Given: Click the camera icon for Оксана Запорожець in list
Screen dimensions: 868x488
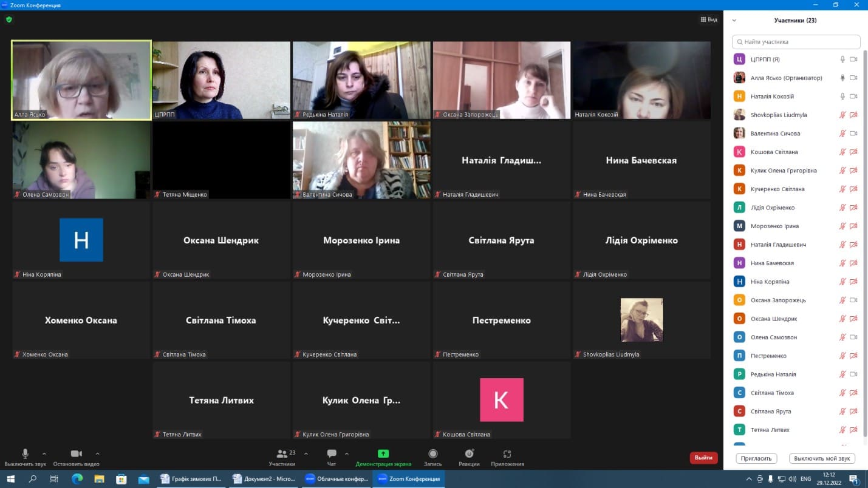Looking at the screenshot, I should pos(853,300).
